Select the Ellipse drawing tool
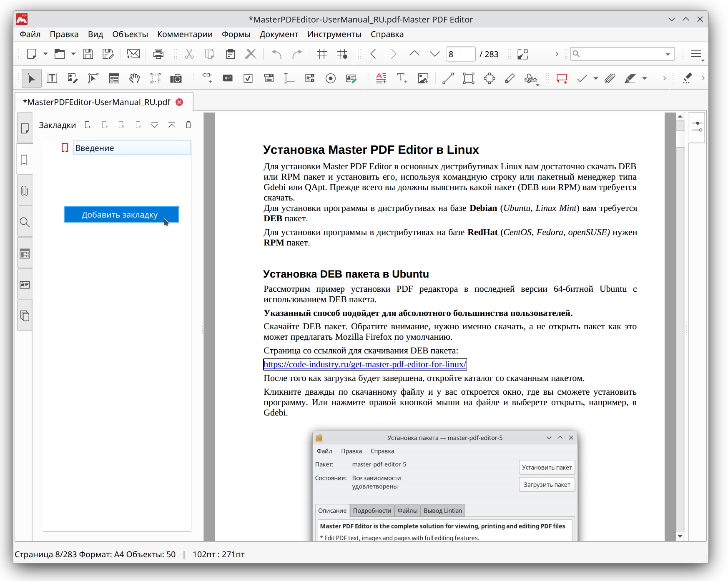Viewport: 728px width, 581px height. tap(489, 78)
